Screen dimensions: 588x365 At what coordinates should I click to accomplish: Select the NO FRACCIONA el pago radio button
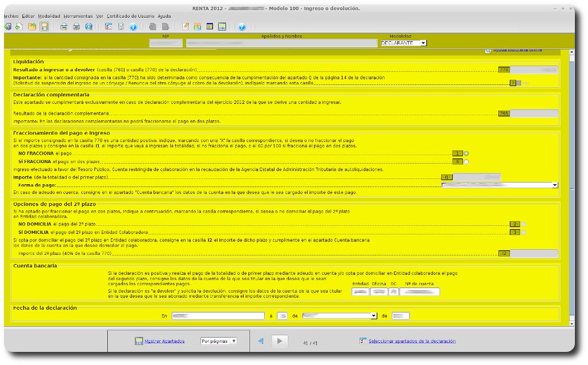point(466,153)
